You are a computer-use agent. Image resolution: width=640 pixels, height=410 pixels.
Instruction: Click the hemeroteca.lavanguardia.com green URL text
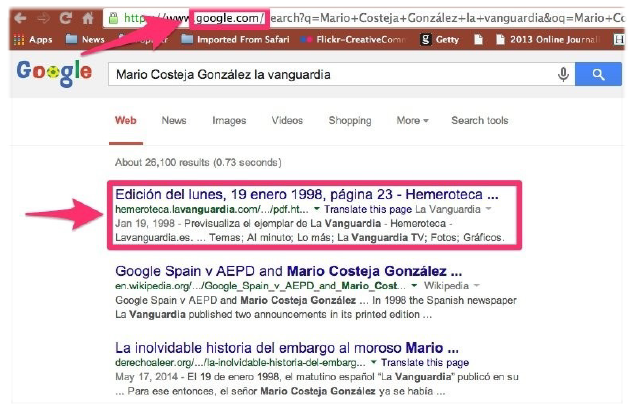[211, 209]
